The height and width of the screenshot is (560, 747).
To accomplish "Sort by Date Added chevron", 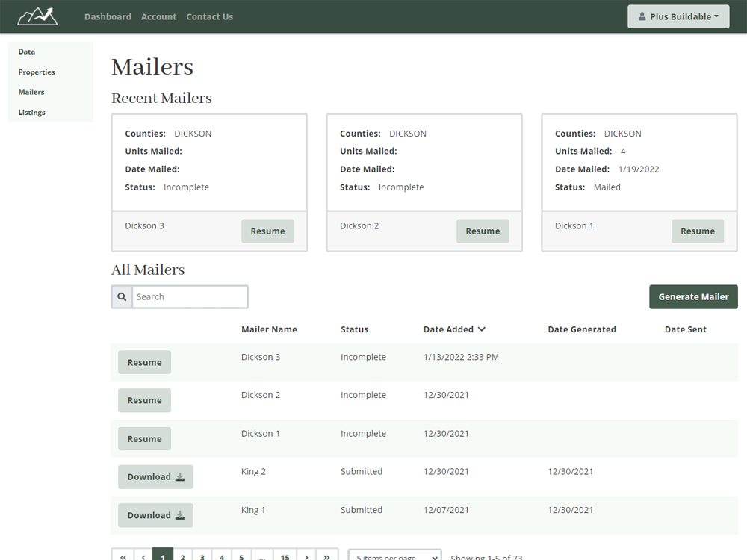I will click(x=482, y=329).
